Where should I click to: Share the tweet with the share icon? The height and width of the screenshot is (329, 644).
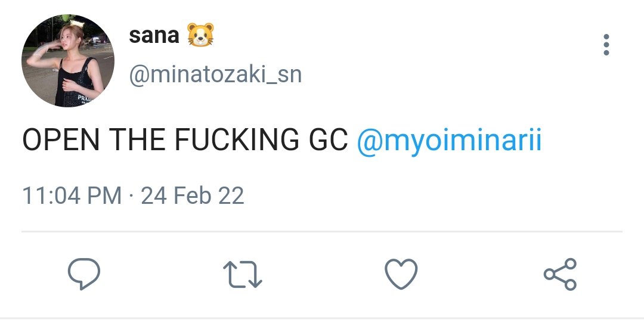coord(560,274)
